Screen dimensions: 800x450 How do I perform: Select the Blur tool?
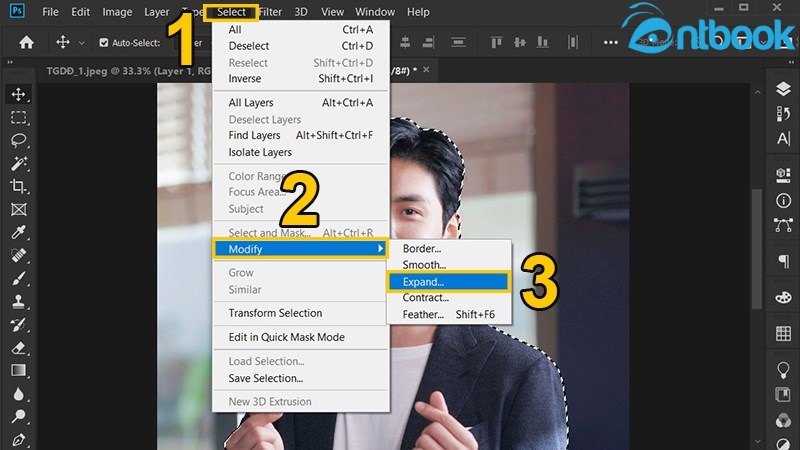19,394
